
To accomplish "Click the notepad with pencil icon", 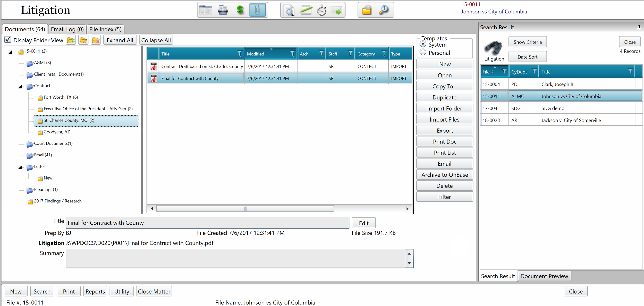I will tap(306, 10).
